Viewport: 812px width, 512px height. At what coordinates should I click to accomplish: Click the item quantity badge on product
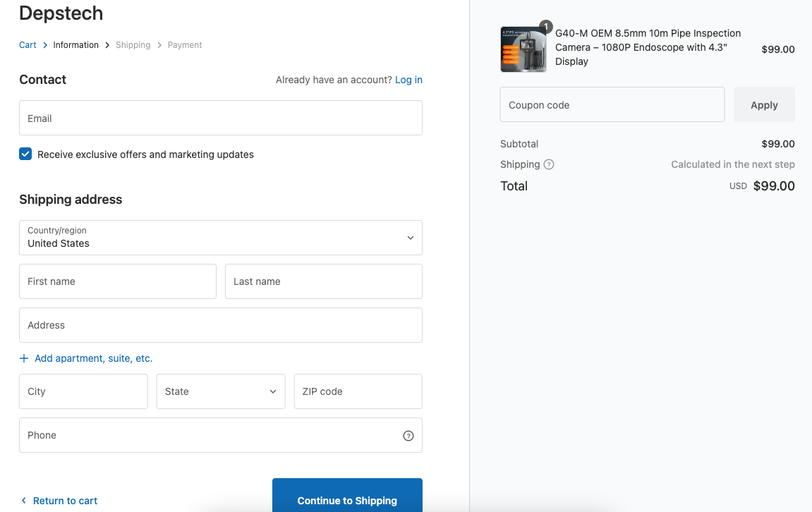tap(545, 27)
